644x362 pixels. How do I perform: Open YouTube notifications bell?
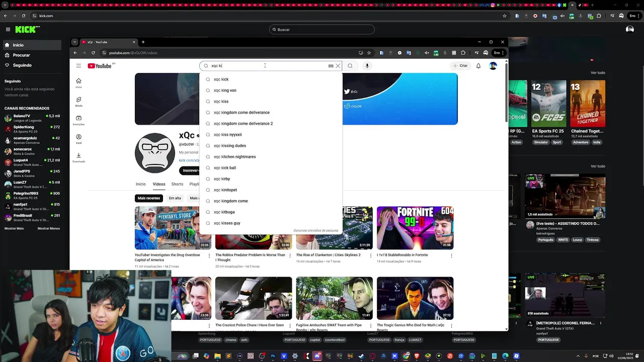pyautogui.click(x=478, y=66)
